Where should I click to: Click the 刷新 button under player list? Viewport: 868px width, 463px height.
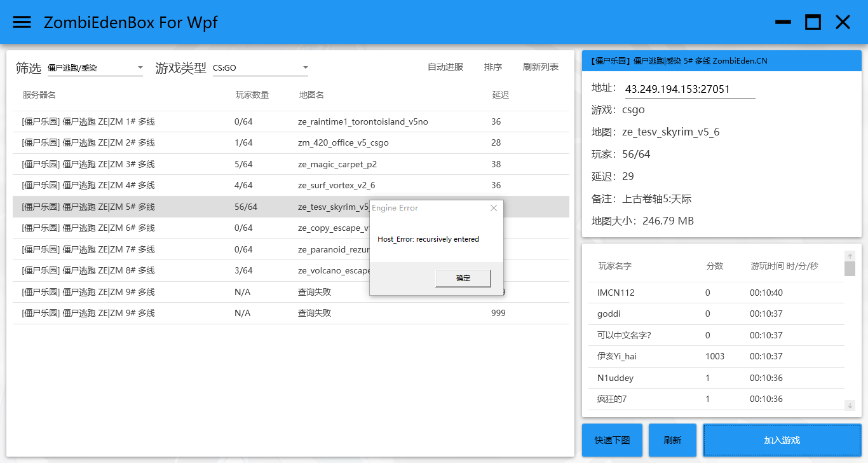click(672, 440)
